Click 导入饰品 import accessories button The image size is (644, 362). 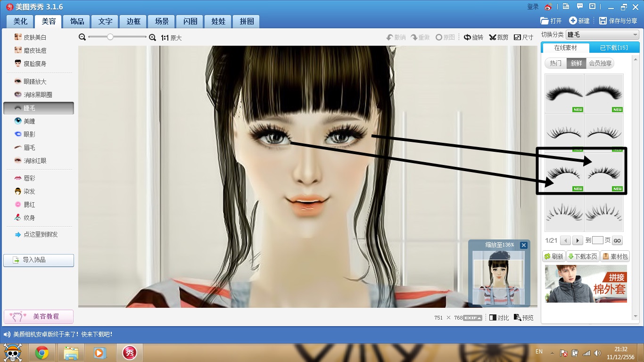39,260
